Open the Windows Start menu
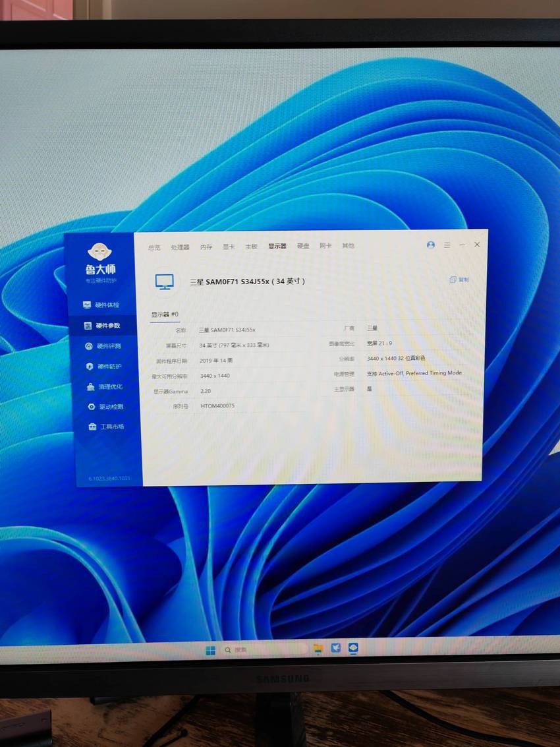 point(210,650)
